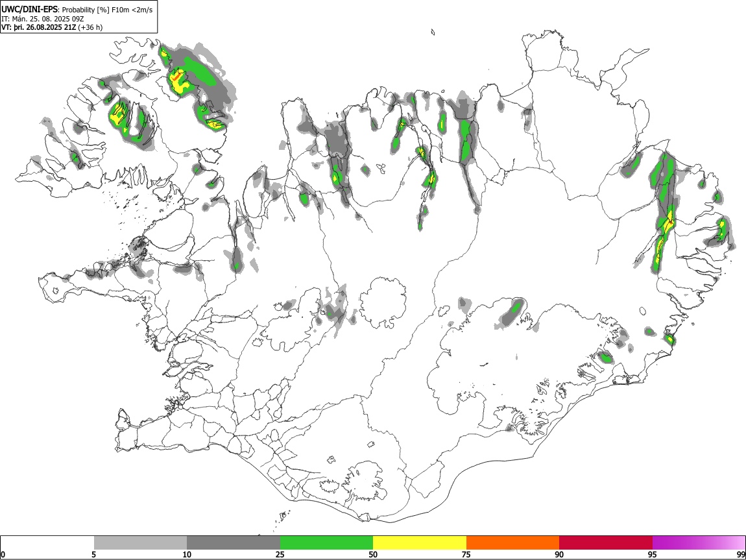Click the 'VT: þri. 26.08.2025 21Z' line
Viewport: 746px width, 560px height.
[38, 27]
